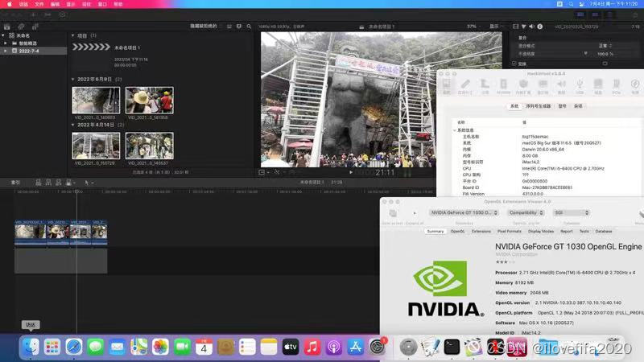The height and width of the screenshot is (362, 644).
Task: Switch to the Pixel Formats tab
Action: 510,232
